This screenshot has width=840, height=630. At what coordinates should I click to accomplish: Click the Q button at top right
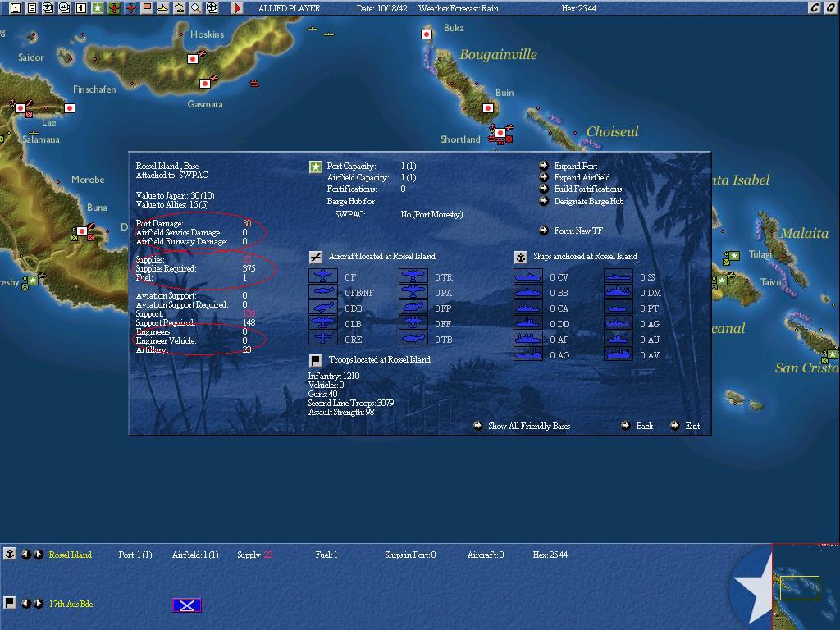831,7
